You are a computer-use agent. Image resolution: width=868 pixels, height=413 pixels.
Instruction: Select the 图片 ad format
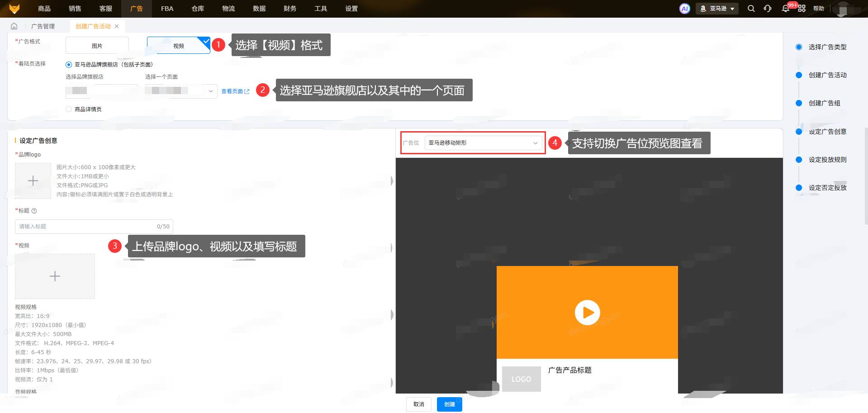click(x=97, y=45)
